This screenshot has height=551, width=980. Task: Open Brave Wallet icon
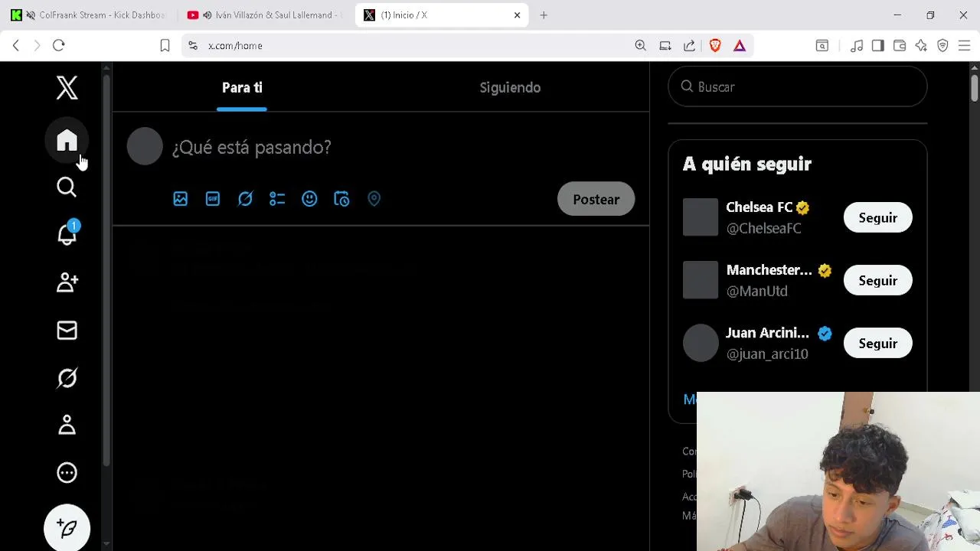coord(900,46)
